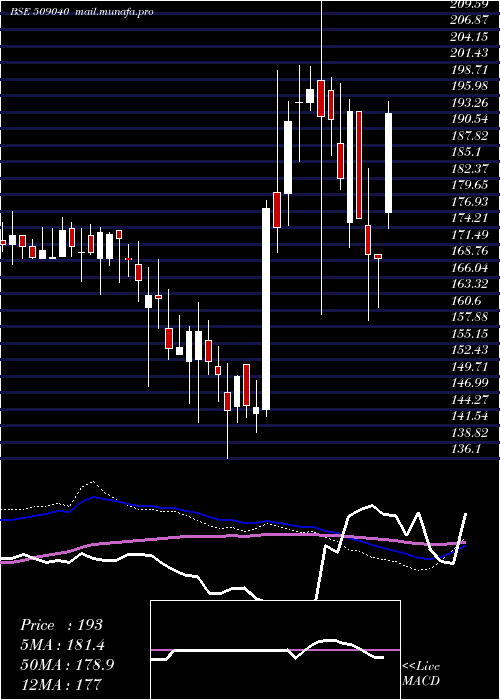
Task: Click the tallest white candlestick body
Action: (x=266, y=309)
